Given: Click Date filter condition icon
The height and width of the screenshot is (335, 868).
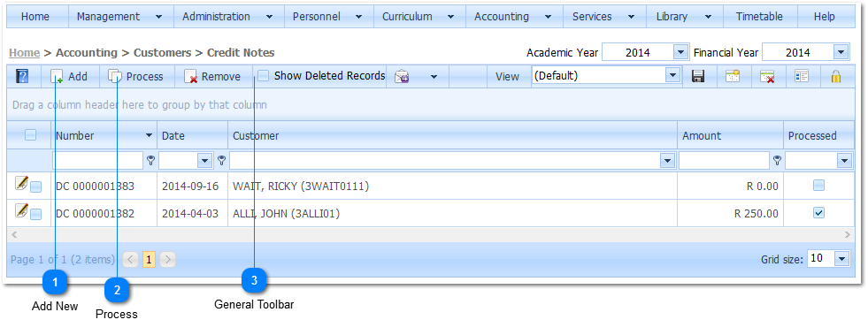Looking at the screenshot, I should tap(221, 161).
